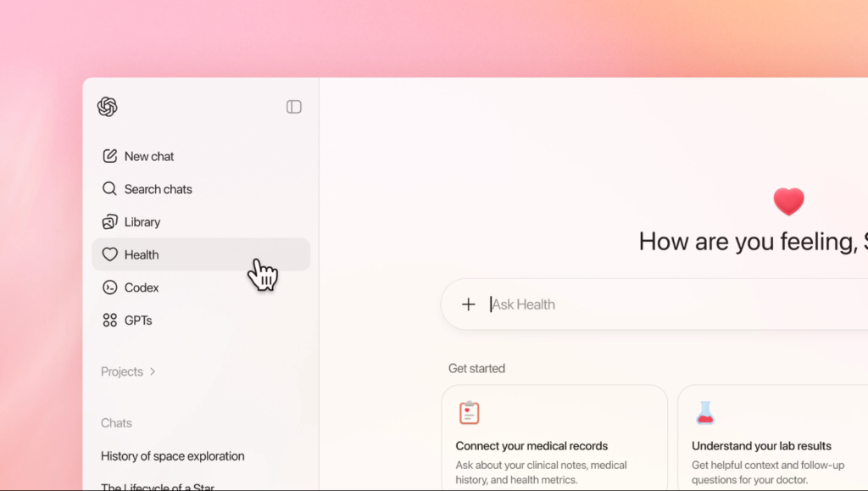Toggle the sidebar collapse button
This screenshot has width=868, height=491.
[294, 107]
